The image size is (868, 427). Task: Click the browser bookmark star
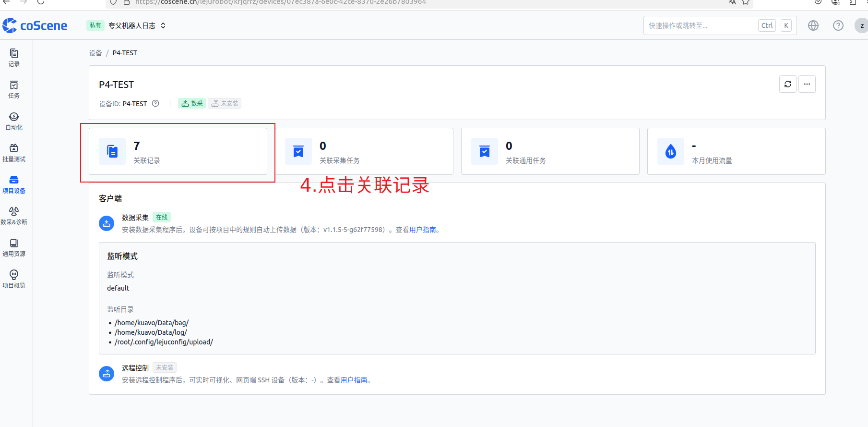746,2
